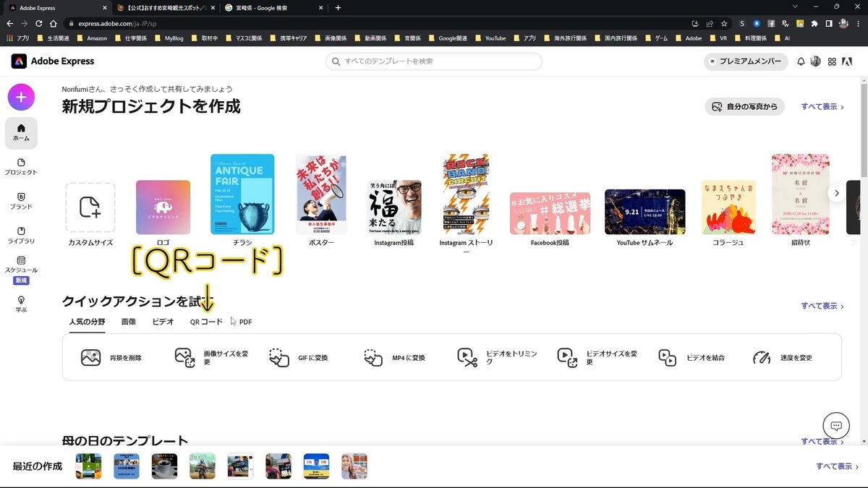Open the notifications bell
Viewport: 868px width, 488px height.
tap(801, 61)
